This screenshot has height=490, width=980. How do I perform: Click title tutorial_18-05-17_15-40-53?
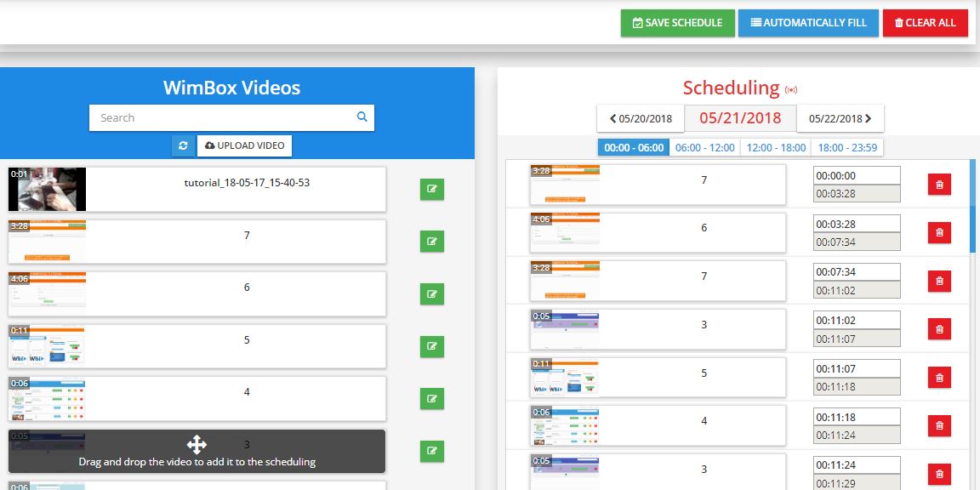pyautogui.click(x=247, y=183)
